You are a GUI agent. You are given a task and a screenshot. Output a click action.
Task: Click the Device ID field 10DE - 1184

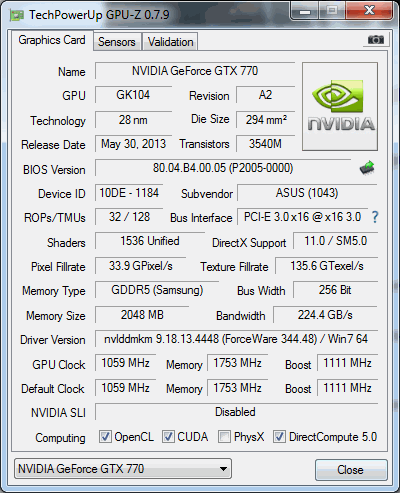tap(129, 193)
